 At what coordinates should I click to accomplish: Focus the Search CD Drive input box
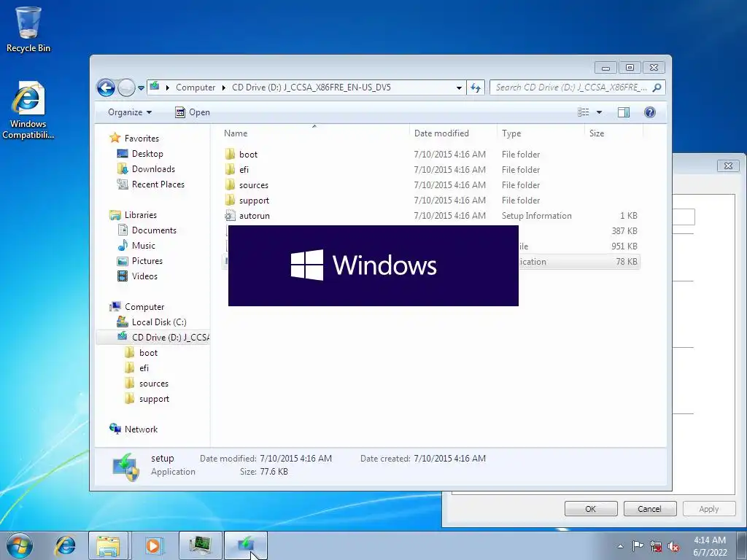[570, 87]
